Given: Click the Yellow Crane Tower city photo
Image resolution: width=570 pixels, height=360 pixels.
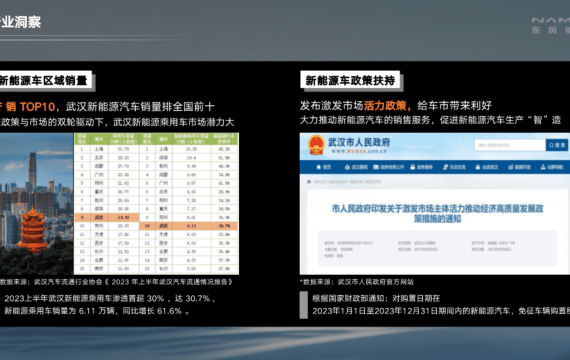Looking at the screenshot, I should click(36, 204).
